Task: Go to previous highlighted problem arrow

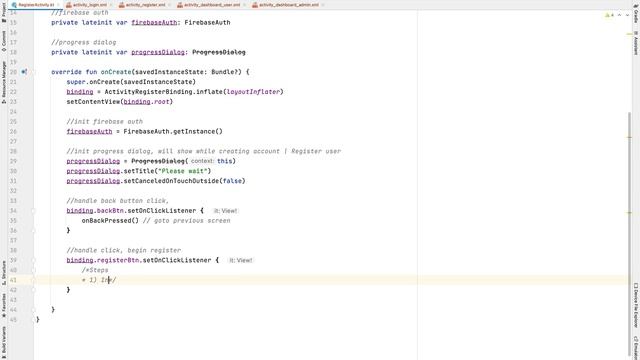Action: point(620,15)
